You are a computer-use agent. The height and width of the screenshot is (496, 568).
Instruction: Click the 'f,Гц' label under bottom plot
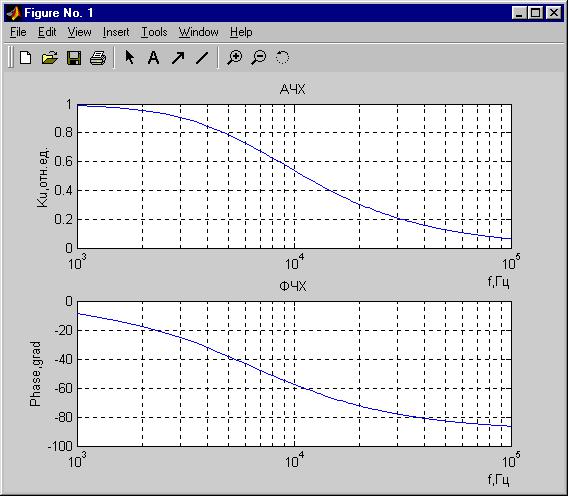click(x=498, y=480)
